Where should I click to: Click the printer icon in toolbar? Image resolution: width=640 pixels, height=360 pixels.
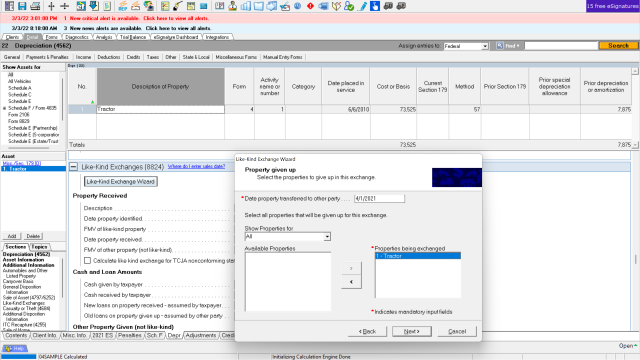[35, 6]
